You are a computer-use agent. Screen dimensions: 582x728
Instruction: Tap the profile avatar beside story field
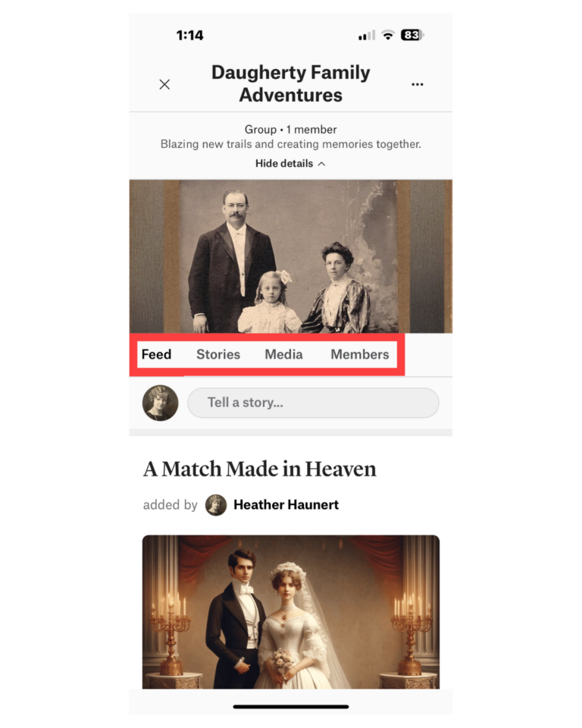pyautogui.click(x=160, y=403)
